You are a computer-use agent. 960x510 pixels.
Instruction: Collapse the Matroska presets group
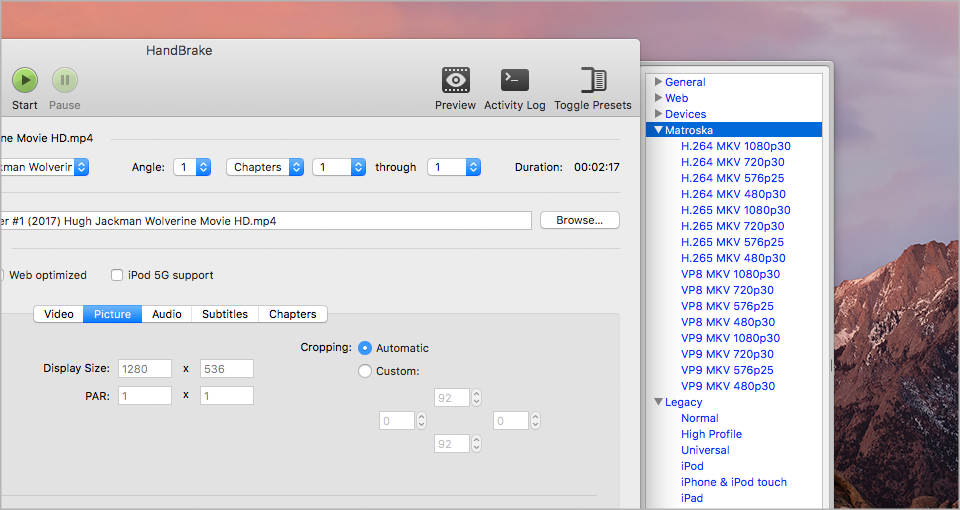(659, 130)
